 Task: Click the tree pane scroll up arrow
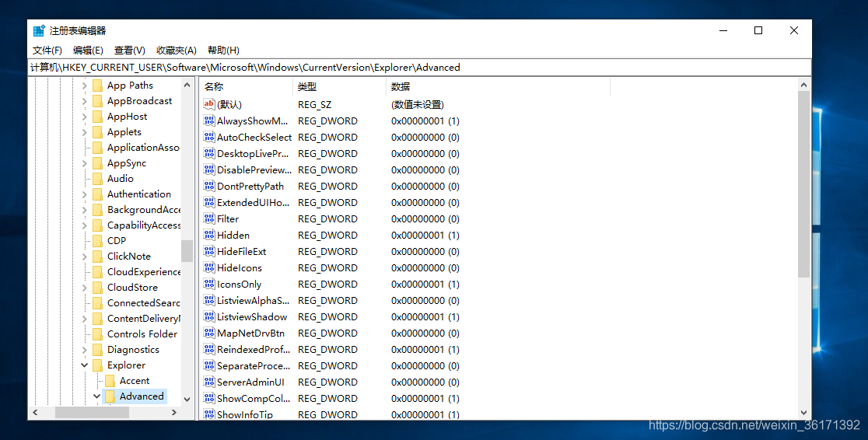(x=187, y=86)
